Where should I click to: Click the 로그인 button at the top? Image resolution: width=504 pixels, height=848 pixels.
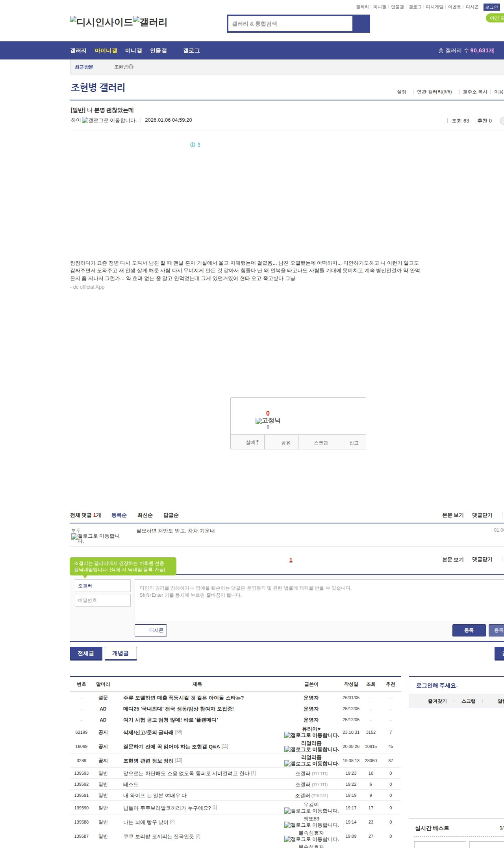pyautogui.click(x=491, y=7)
